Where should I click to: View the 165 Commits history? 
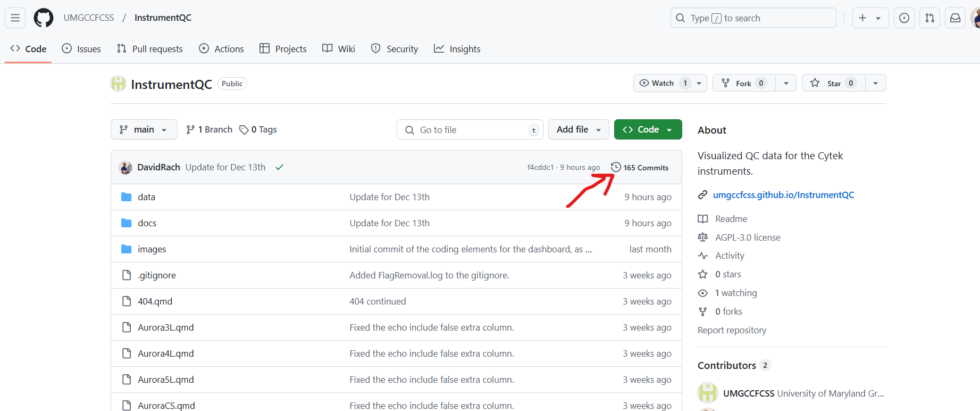(x=640, y=167)
